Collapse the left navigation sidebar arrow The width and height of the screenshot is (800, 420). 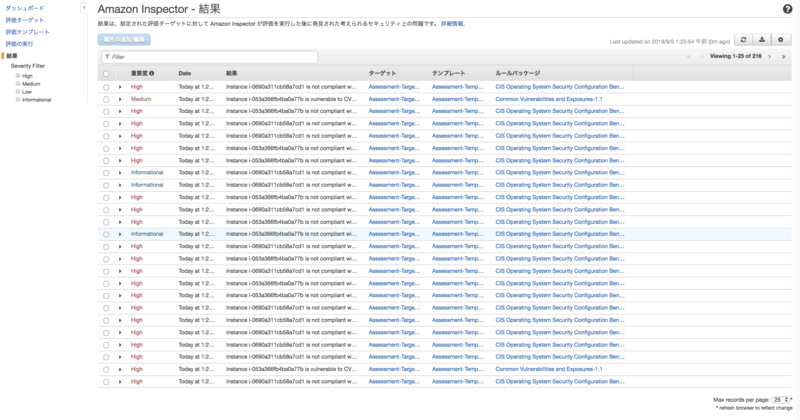(84, 8)
